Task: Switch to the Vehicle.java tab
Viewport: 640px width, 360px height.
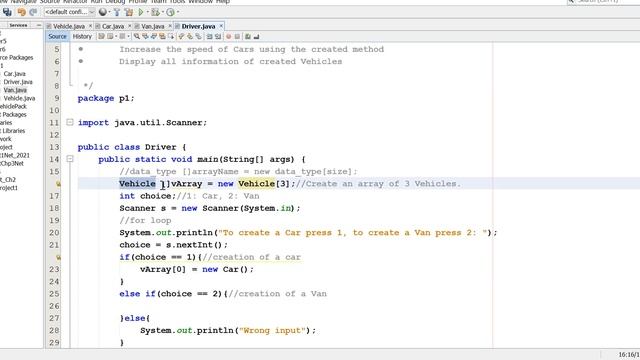Action: [x=69, y=26]
